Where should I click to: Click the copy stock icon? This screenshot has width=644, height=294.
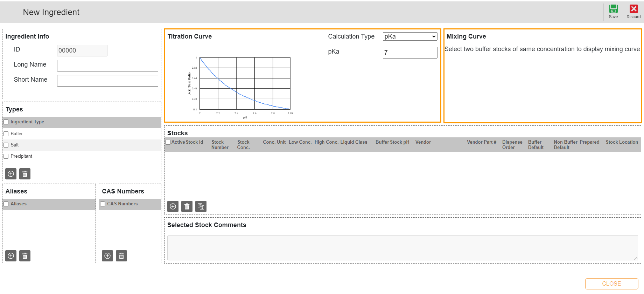(201, 206)
